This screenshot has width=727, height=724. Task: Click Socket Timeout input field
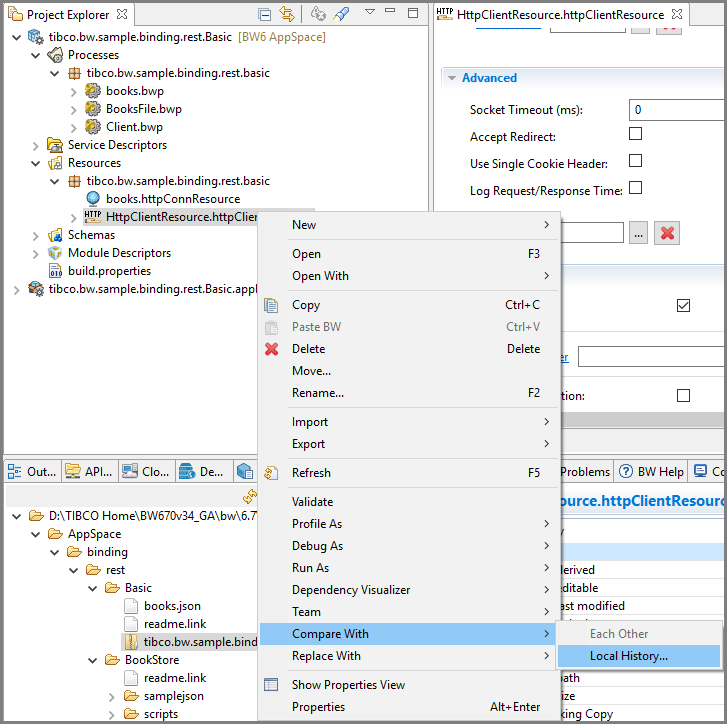[x=677, y=110]
